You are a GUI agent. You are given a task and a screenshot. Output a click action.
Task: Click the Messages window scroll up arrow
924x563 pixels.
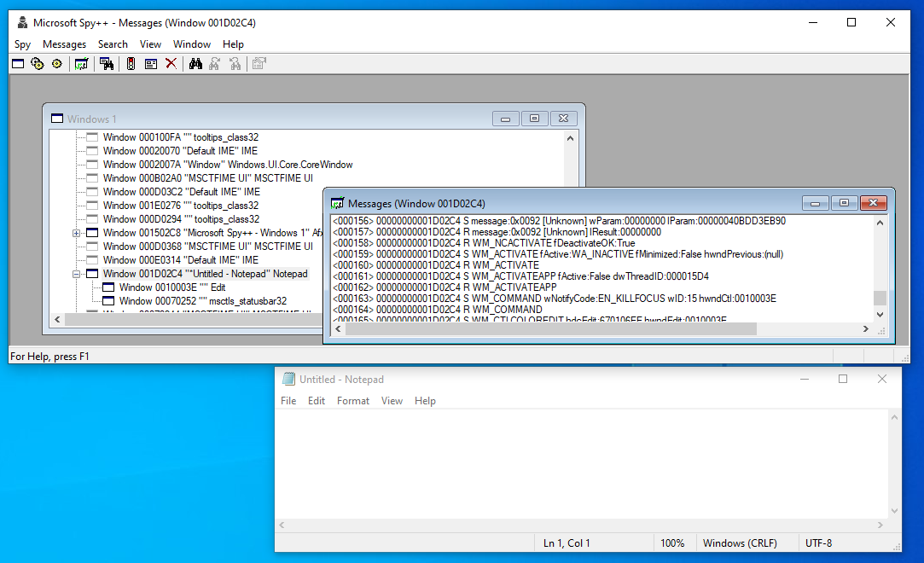(880, 223)
